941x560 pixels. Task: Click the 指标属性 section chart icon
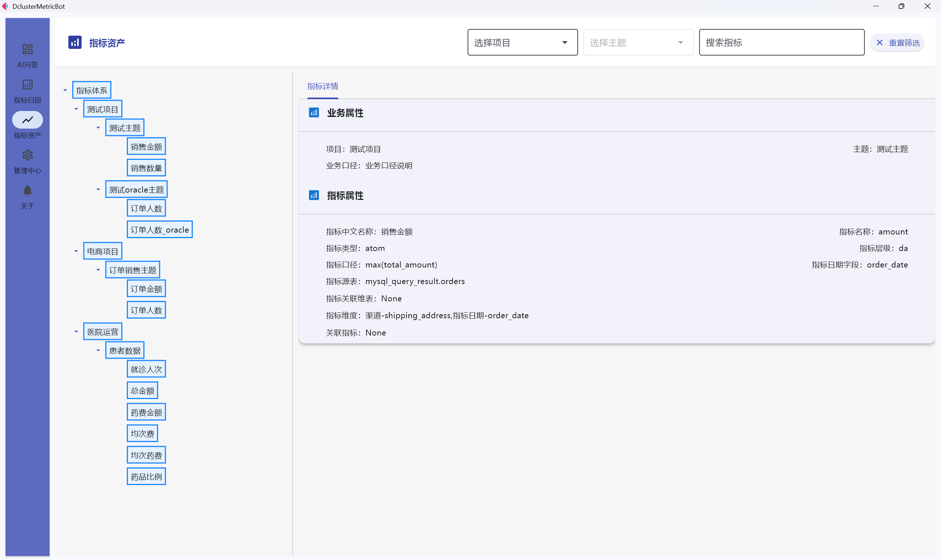(x=314, y=195)
